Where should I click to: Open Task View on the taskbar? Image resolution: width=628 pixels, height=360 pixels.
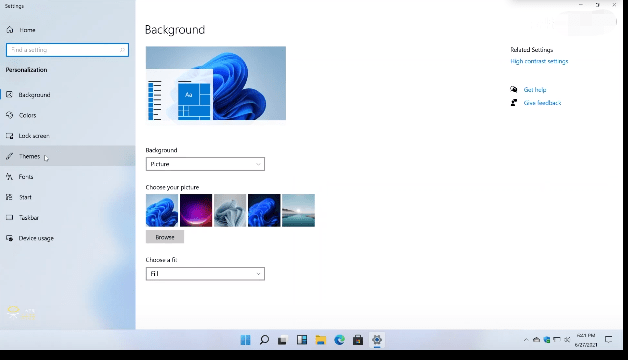[283, 340]
